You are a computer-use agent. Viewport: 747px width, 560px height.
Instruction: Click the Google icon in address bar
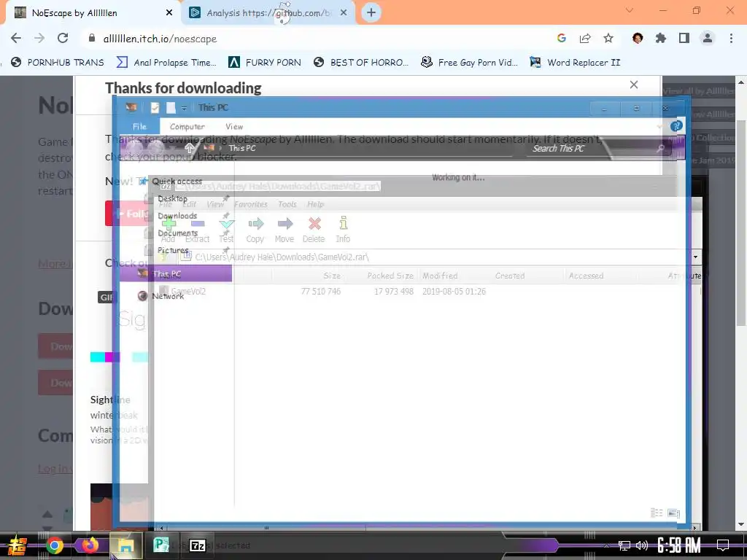pyautogui.click(x=562, y=38)
